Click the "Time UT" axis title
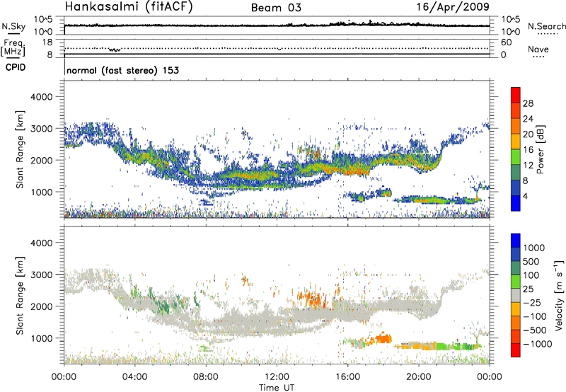The width and height of the screenshot is (566, 392). [x=277, y=388]
